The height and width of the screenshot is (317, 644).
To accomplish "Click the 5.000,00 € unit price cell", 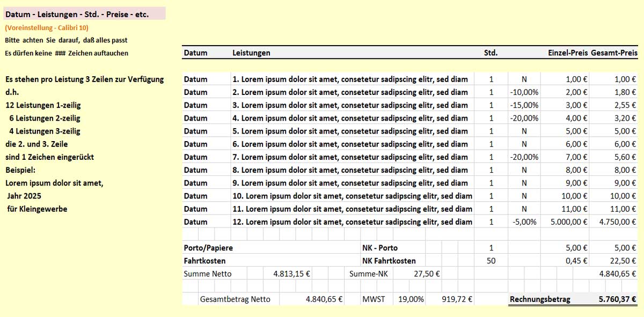I will coord(566,222).
